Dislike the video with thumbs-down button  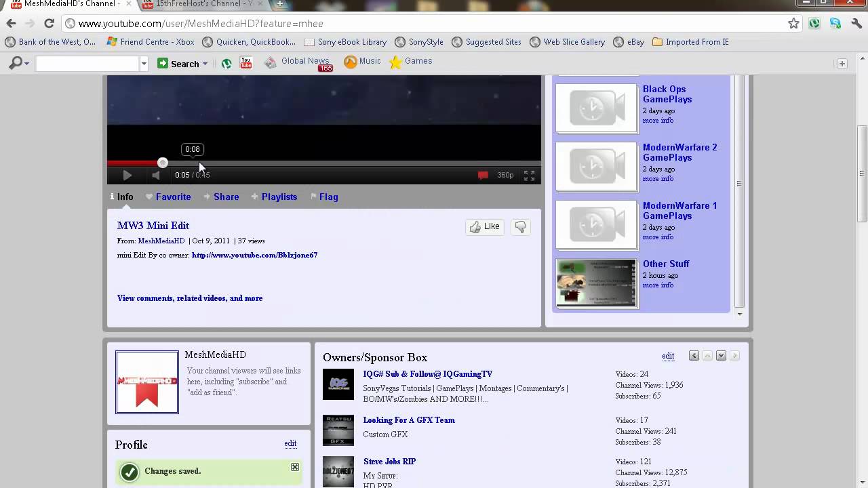tap(520, 226)
